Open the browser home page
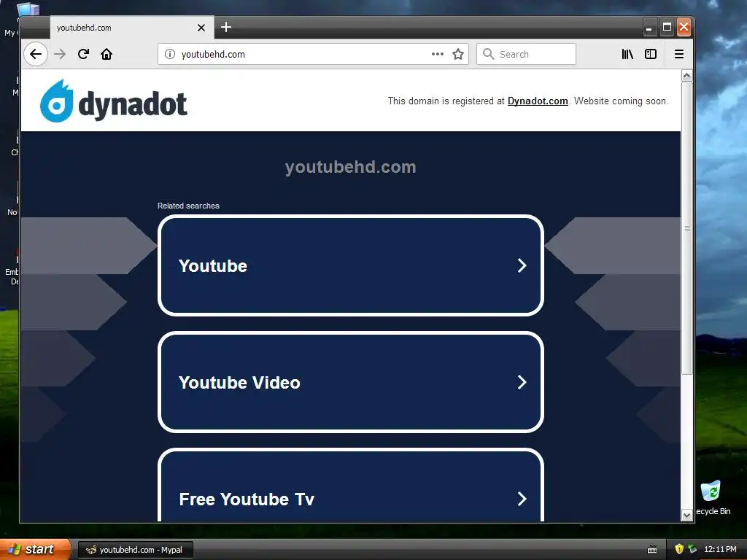 (107, 54)
